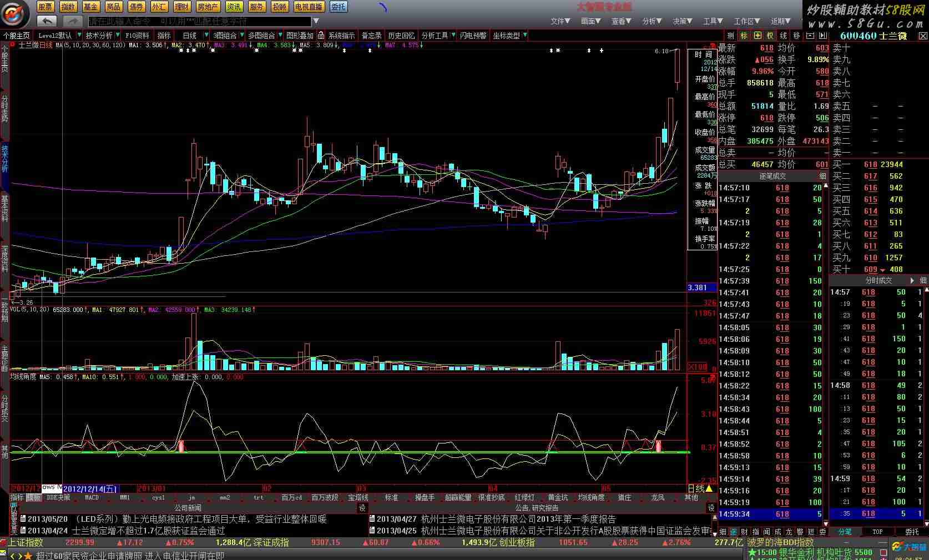This screenshot has width=929, height=560.
Task: Click 设 settings beside 公司新闻
Action: point(362,508)
